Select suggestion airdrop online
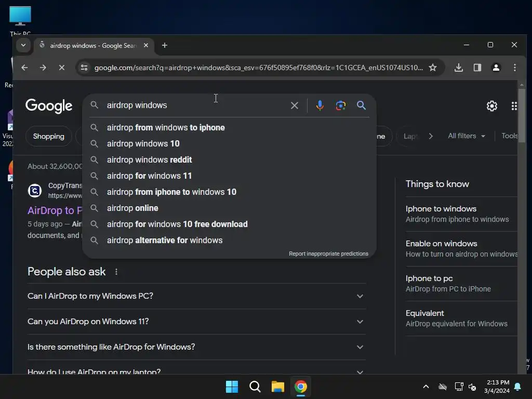 pos(229,208)
